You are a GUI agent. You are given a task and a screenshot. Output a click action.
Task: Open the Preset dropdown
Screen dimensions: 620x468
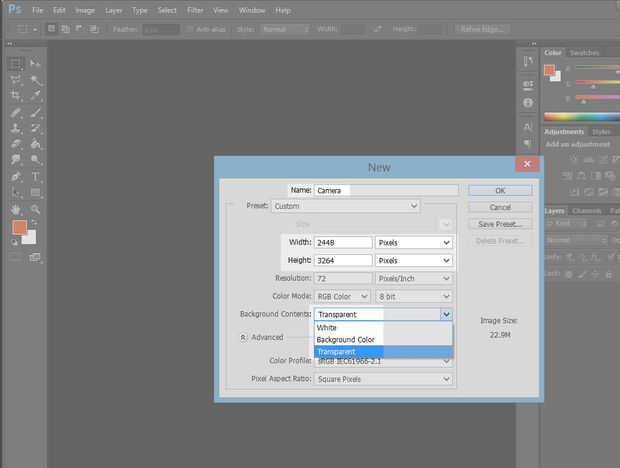click(346, 206)
